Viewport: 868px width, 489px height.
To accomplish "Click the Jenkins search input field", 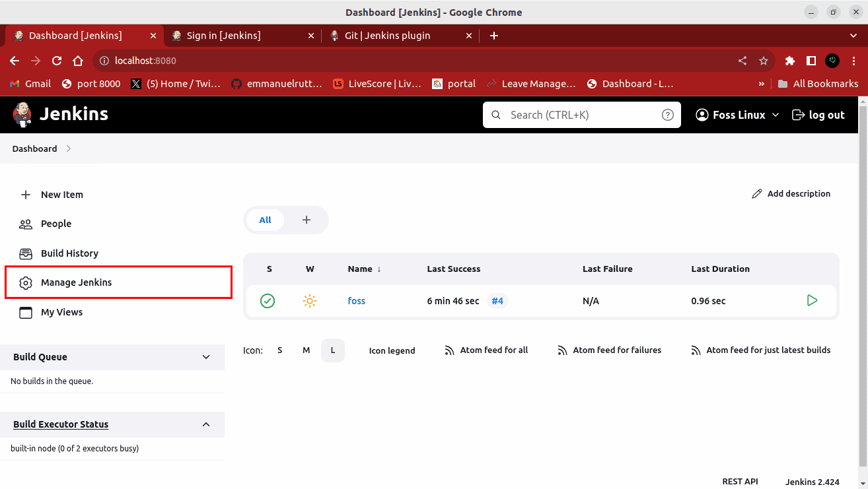I will click(581, 115).
